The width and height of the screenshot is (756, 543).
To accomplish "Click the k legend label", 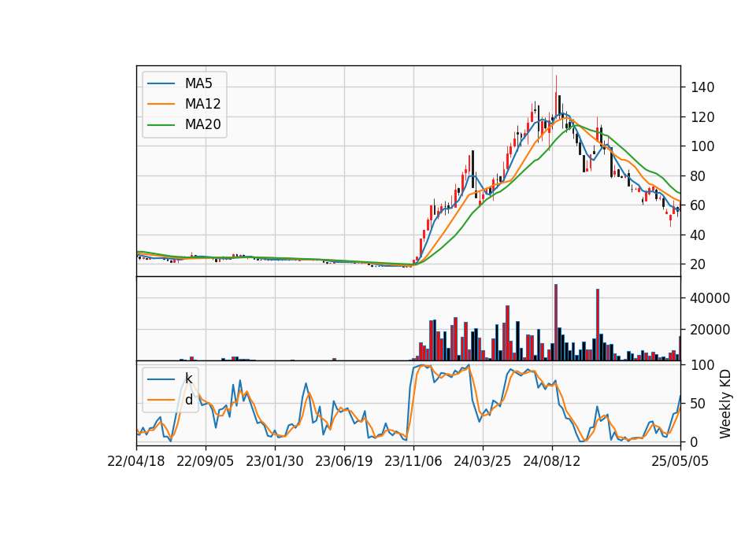I will coord(188,379).
